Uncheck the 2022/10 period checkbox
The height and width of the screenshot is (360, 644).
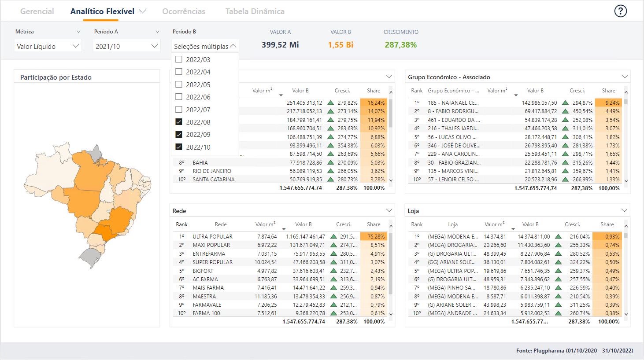click(179, 147)
